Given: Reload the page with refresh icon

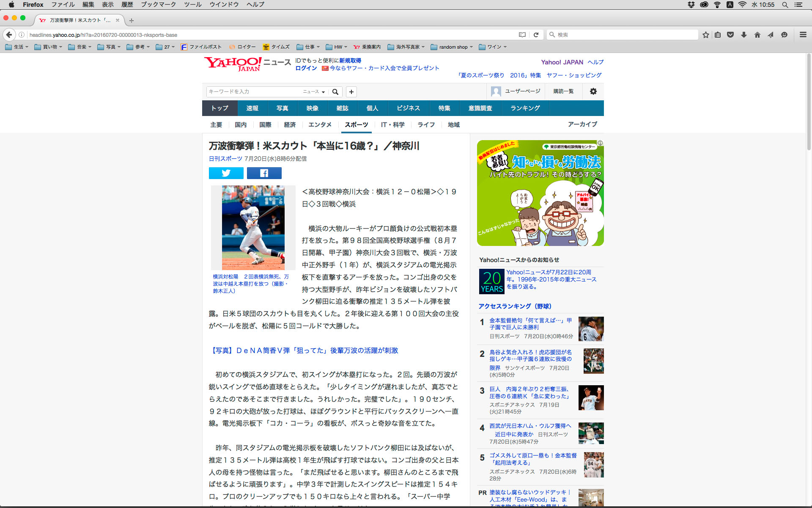Looking at the screenshot, I should point(536,35).
